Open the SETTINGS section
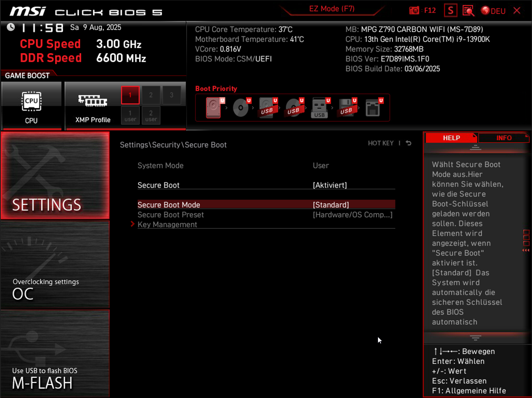532x398 pixels. (55, 175)
